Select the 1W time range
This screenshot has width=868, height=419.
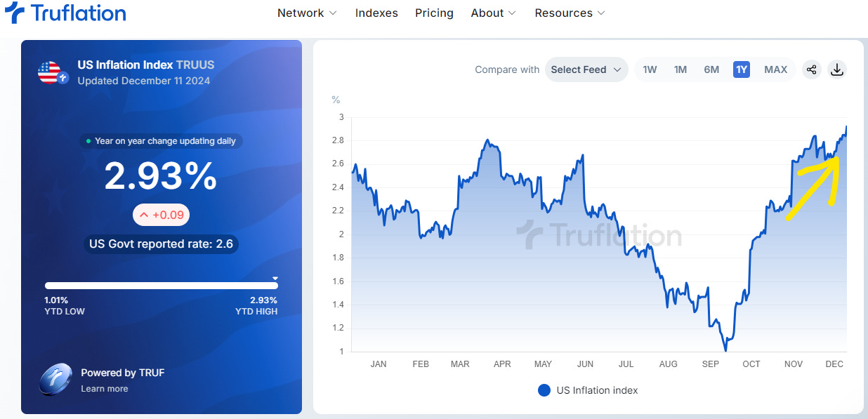pyautogui.click(x=650, y=69)
